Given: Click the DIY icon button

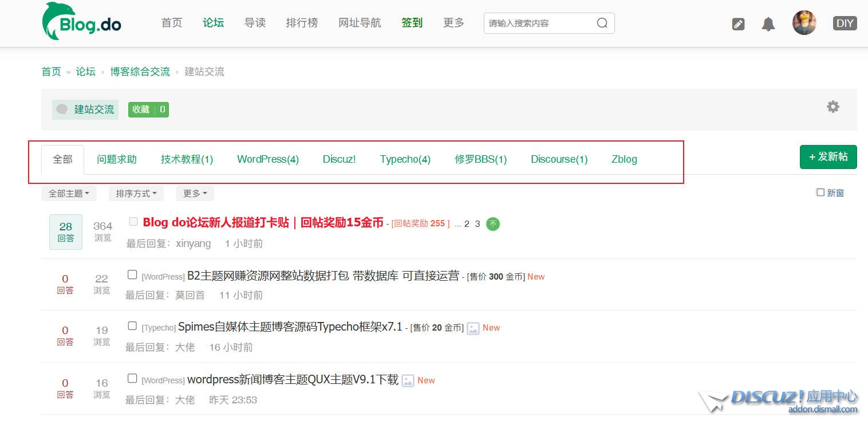Looking at the screenshot, I should [845, 23].
